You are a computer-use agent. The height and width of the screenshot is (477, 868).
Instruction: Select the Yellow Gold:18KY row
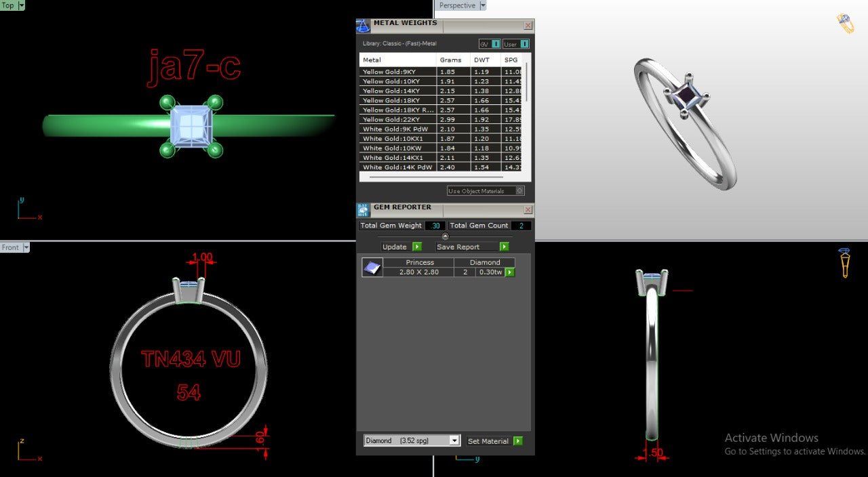click(441, 100)
